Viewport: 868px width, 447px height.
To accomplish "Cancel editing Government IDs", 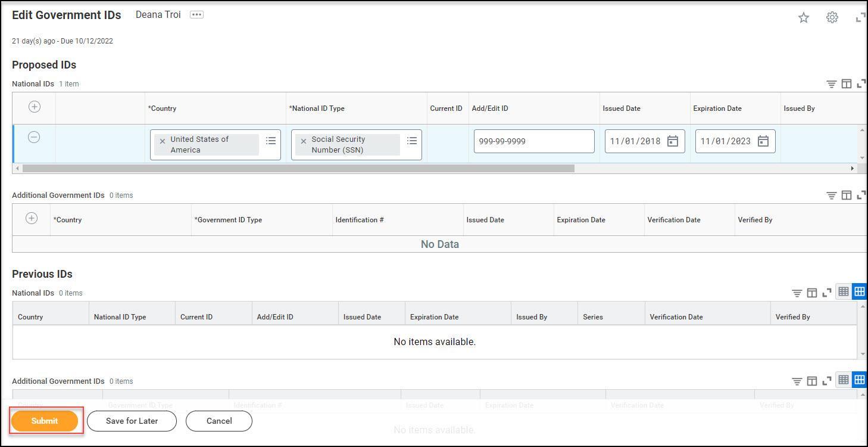I will [x=219, y=421].
